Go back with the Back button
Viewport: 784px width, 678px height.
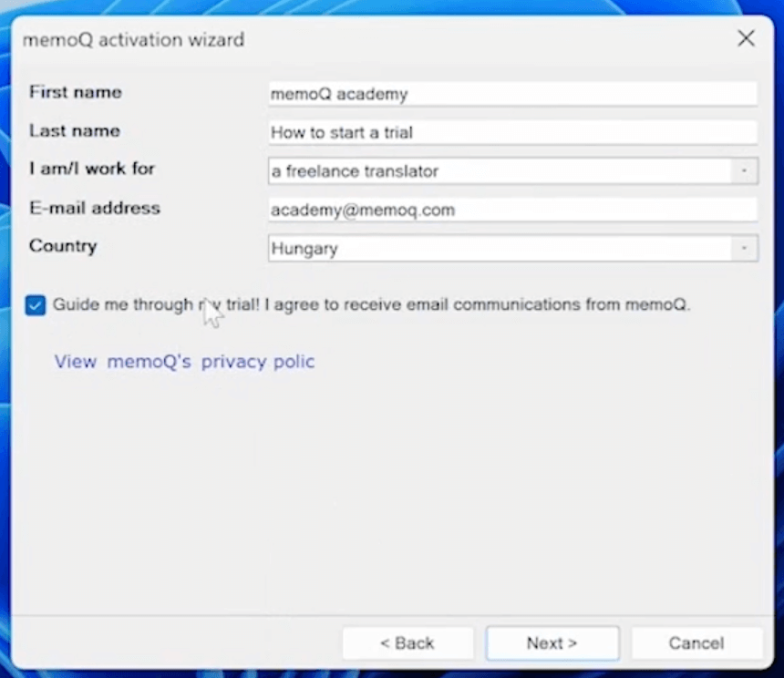point(407,643)
